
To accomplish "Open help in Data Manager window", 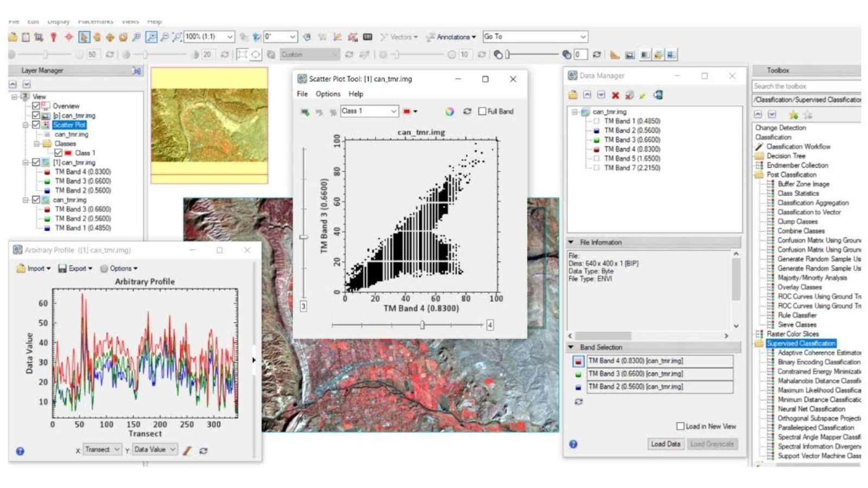I will pyautogui.click(x=573, y=444).
